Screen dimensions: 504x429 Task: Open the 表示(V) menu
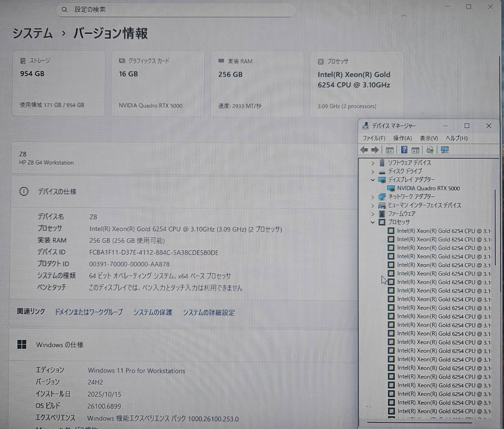click(x=428, y=138)
